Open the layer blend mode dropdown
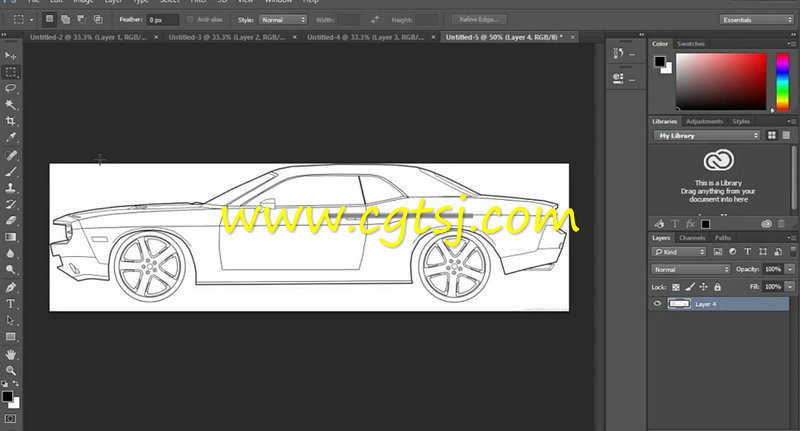This screenshot has width=800, height=431. [x=691, y=269]
